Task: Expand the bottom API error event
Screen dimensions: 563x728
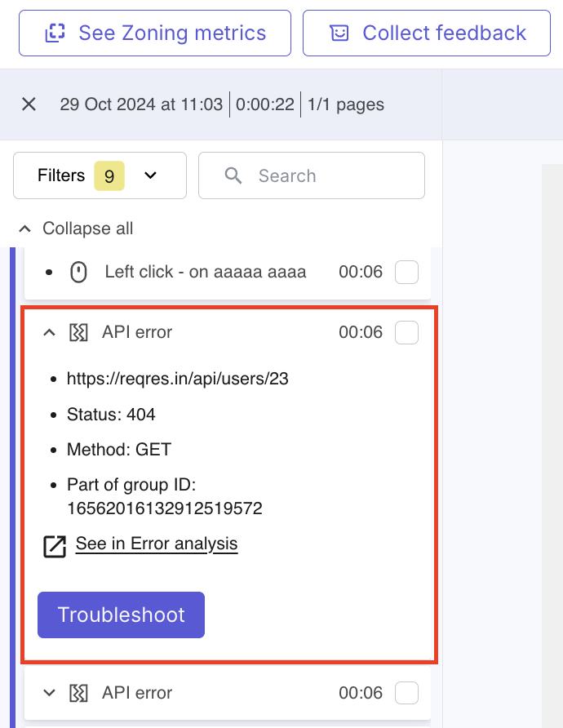Action: point(48,692)
